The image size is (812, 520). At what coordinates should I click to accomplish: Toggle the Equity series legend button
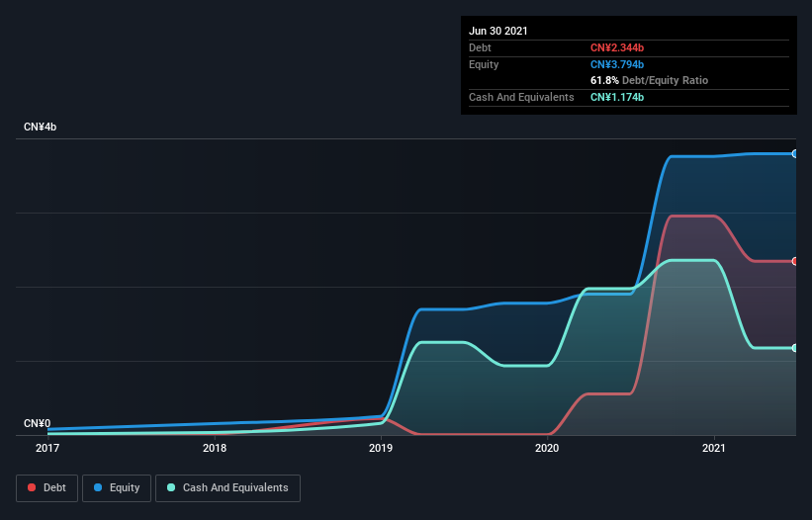(117, 488)
